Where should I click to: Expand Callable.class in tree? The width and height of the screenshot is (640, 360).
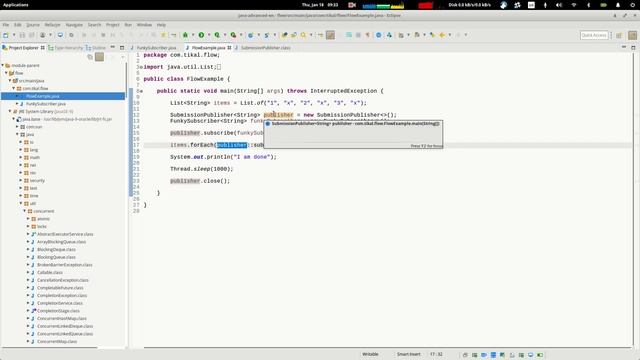click(28, 272)
